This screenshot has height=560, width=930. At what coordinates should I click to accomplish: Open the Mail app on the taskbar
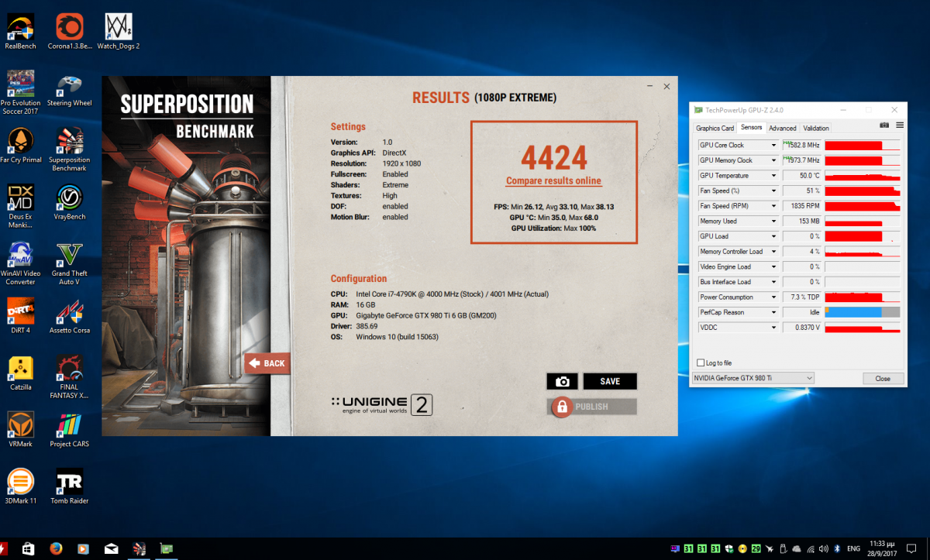click(112, 548)
